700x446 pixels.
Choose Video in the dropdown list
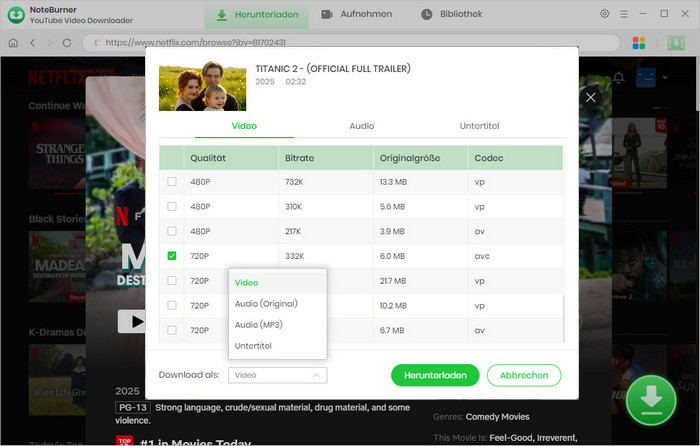(278, 283)
